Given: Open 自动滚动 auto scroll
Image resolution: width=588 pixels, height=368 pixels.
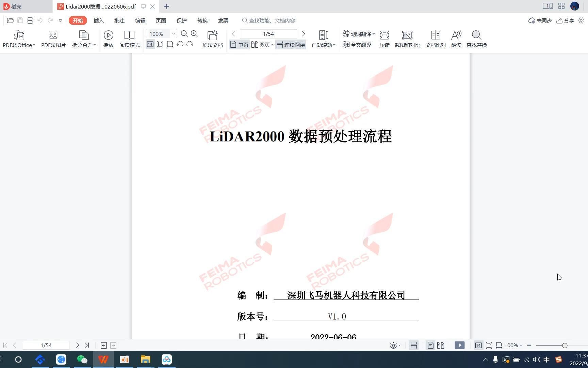Looking at the screenshot, I should 323,39.
